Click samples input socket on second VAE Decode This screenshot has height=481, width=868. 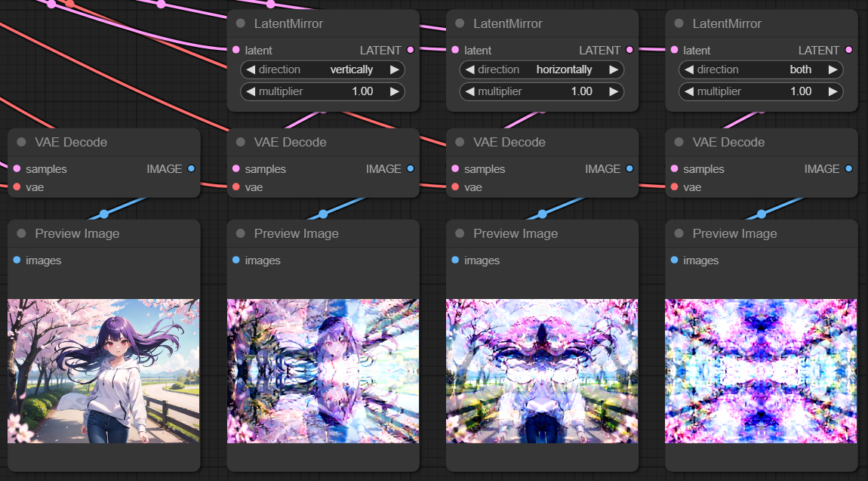click(x=235, y=168)
